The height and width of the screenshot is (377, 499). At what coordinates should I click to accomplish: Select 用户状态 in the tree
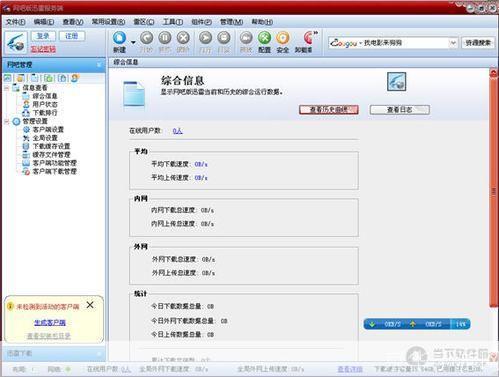45,104
